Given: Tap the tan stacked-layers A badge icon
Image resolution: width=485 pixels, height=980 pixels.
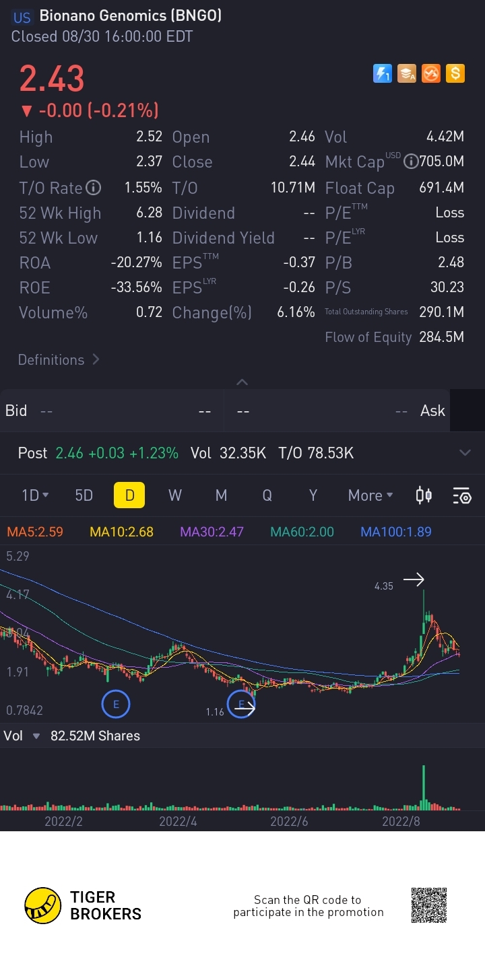Looking at the screenshot, I should click(x=407, y=73).
